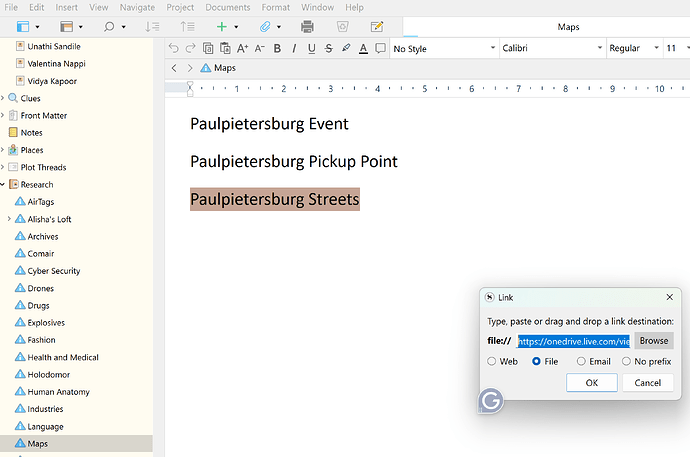Click the binder view icon
Image resolution: width=690 pixels, height=457 pixels.
pyautogui.click(x=22, y=27)
